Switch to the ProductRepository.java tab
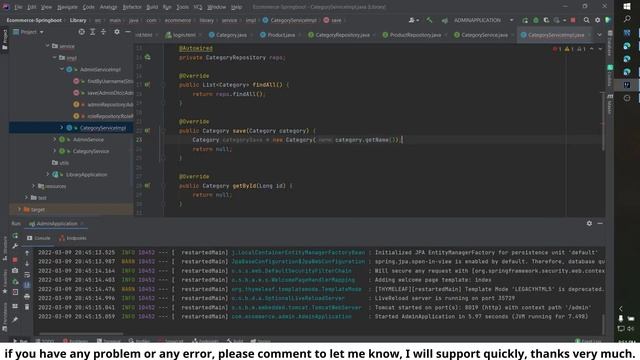 (x=412, y=35)
